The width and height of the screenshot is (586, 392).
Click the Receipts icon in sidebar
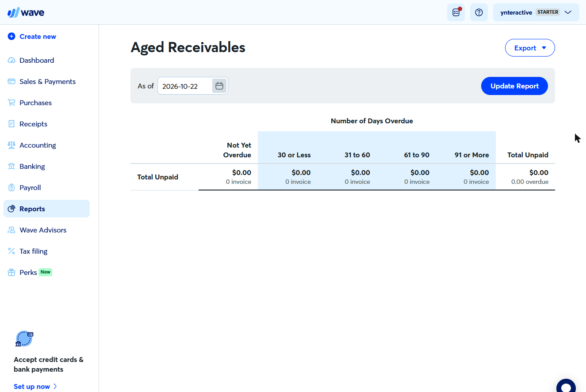[x=11, y=124]
